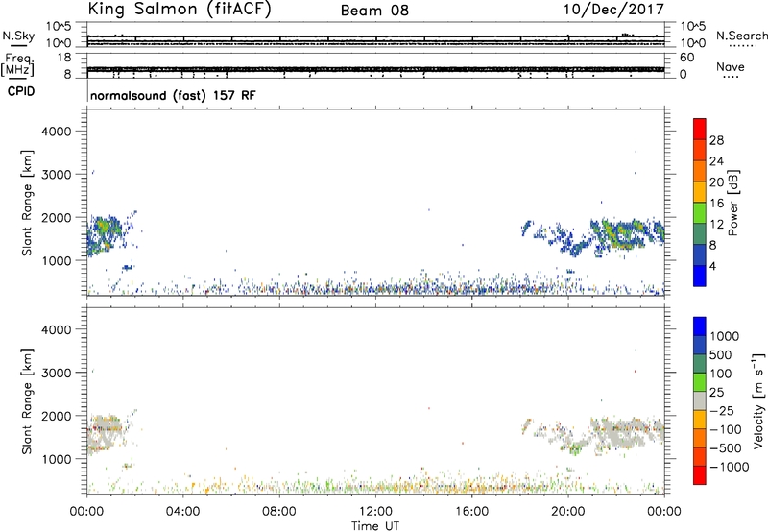768x532 pixels.
Task: Click the Slant Range label of velocity panel
Action: [27, 401]
